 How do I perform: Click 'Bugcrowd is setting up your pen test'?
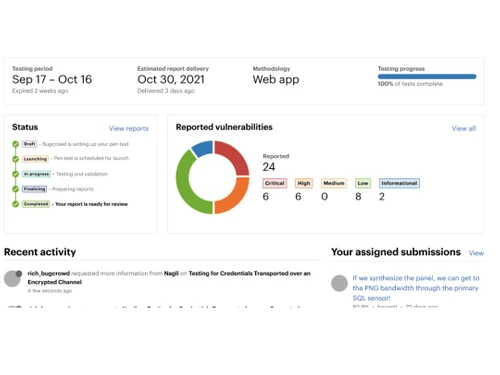tap(86, 144)
